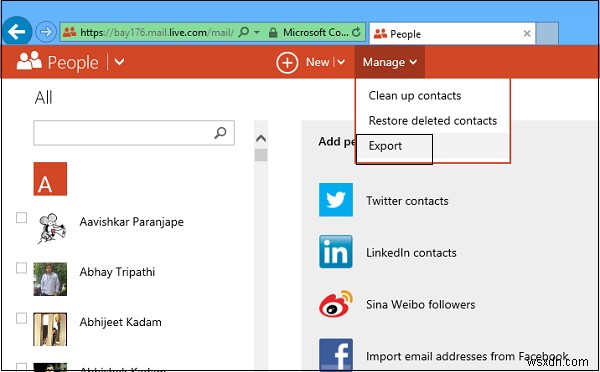Choose Clean up contacts menu item
The image size is (600, 372).
pyautogui.click(x=415, y=95)
